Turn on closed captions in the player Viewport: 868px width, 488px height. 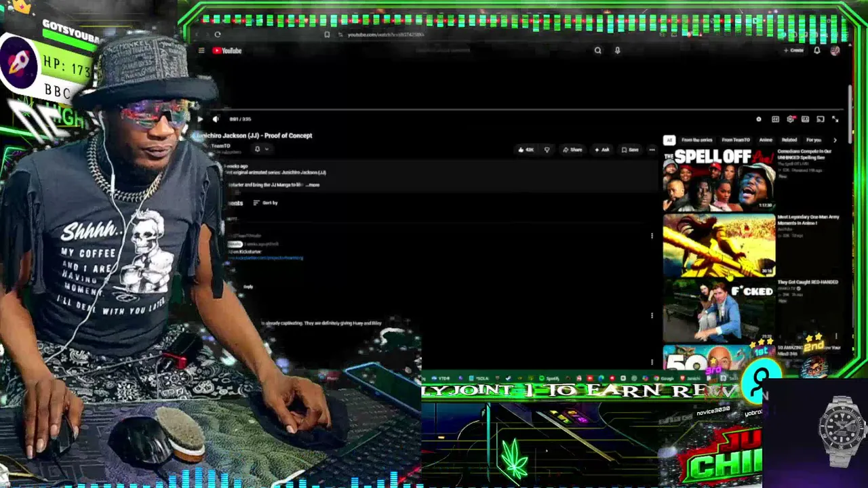click(775, 119)
